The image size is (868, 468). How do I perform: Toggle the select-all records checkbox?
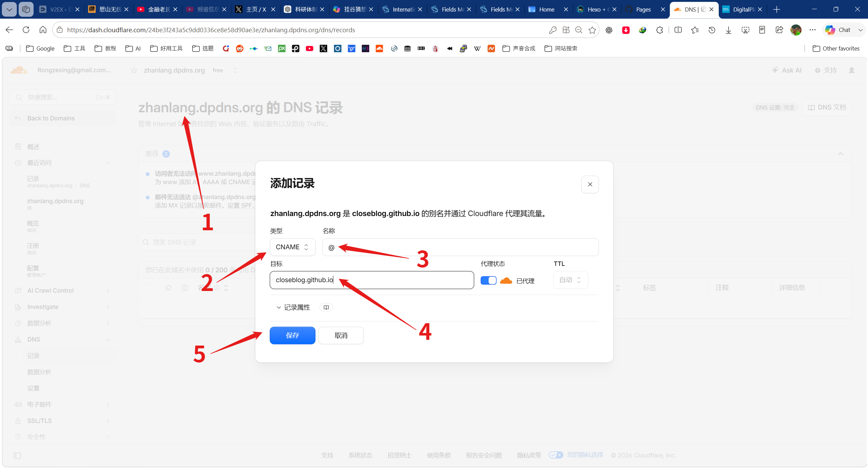[x=149, y=288]
